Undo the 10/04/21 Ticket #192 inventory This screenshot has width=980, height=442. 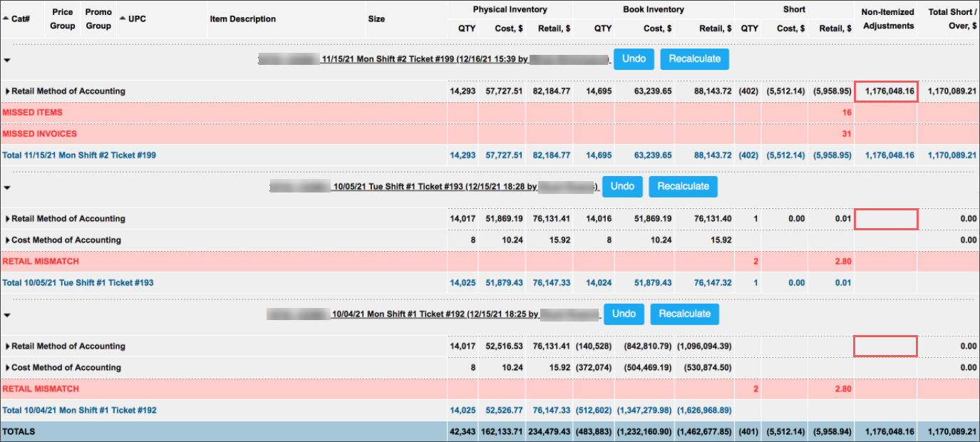click(x=624, y=314)
